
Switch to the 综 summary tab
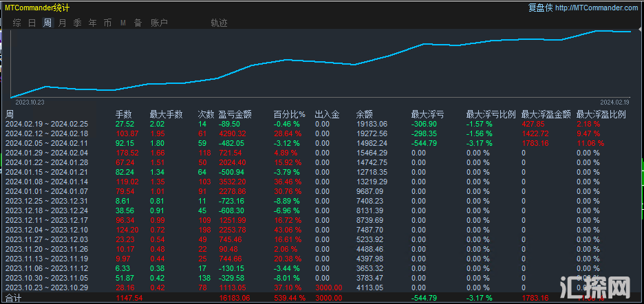click(17, 23)
